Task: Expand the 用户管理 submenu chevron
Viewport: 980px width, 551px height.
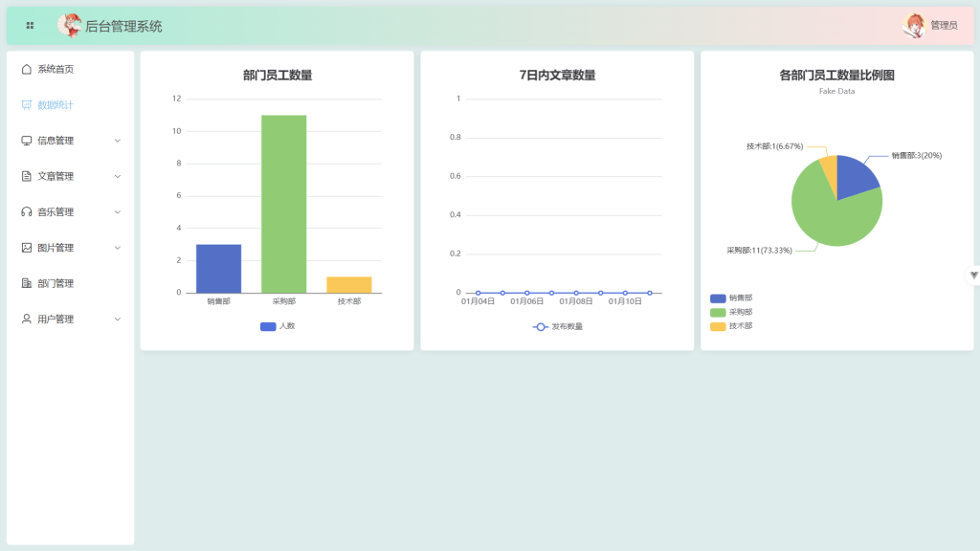Action: [118, 320]
